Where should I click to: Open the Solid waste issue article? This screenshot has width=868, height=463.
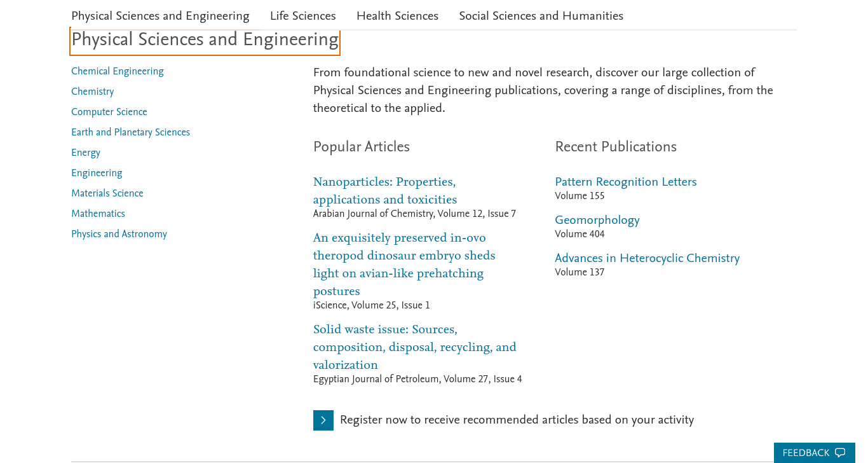[x=415, y=347]
